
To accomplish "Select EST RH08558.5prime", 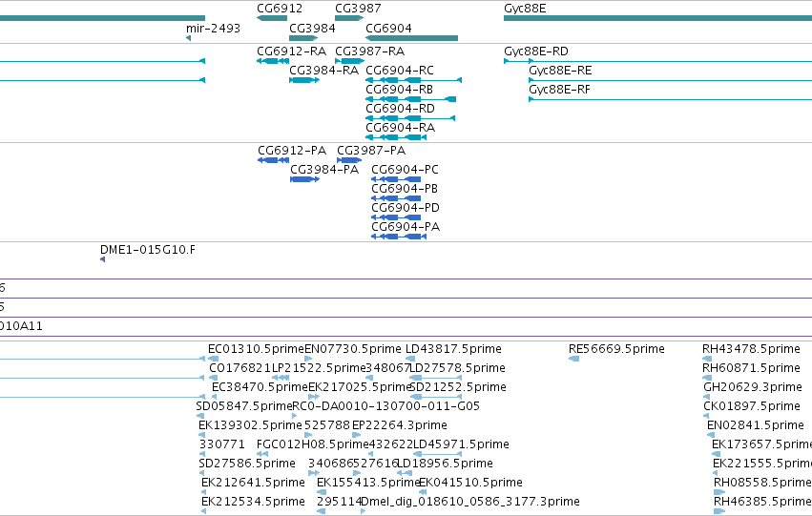I will point(762,484).
